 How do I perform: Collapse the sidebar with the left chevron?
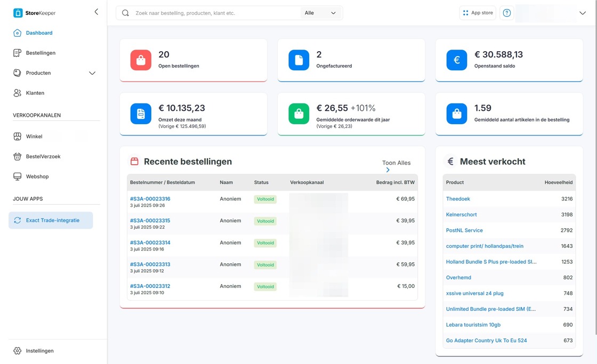(x=96, y=12)
